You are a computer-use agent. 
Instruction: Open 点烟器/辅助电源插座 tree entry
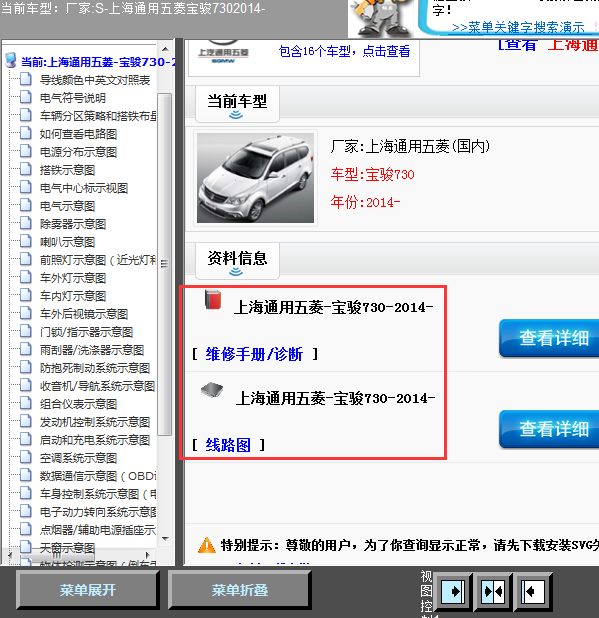coord(98,530)
